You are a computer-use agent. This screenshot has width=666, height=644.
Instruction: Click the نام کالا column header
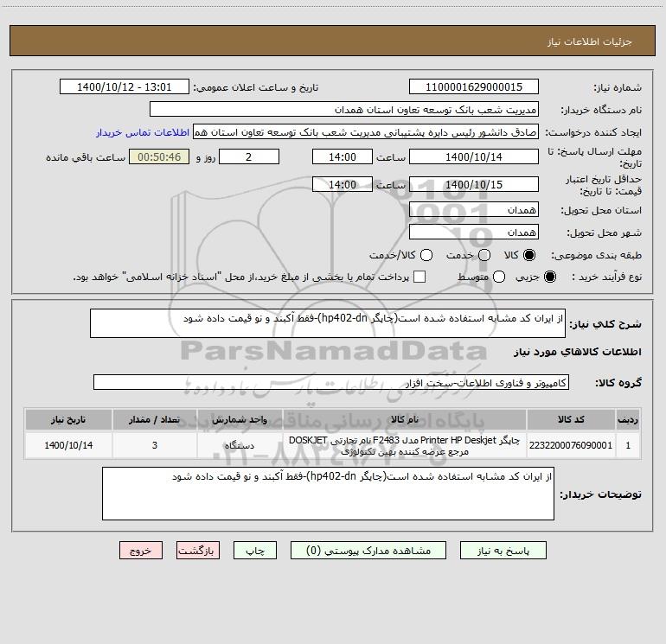[405, 419]
